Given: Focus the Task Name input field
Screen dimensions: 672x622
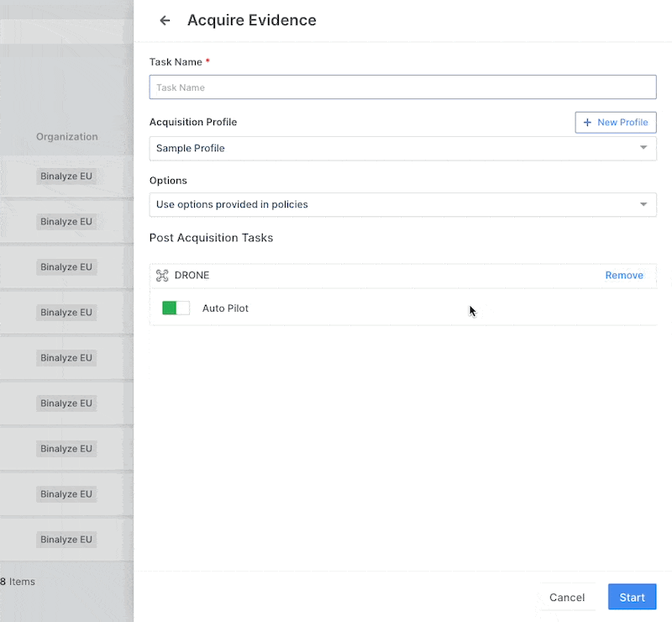Looking at the screenshot, I should [x=402, y=87].
